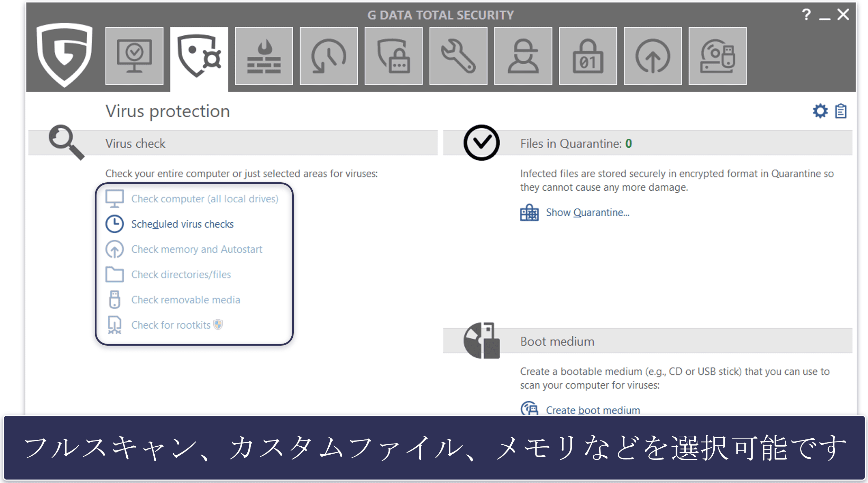
Task: Click the Boot medium disc-USB icon
Action: (x=482, y=340)
